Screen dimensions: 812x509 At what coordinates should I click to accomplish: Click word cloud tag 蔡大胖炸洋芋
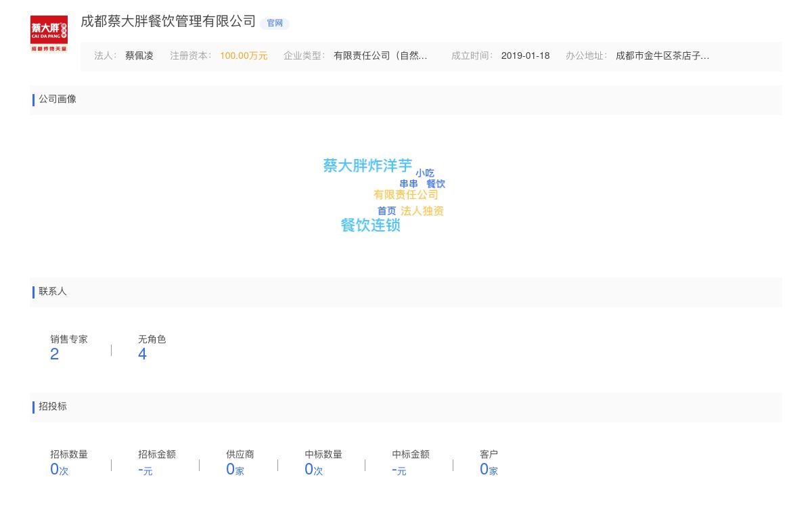click(x=367, y=166)
